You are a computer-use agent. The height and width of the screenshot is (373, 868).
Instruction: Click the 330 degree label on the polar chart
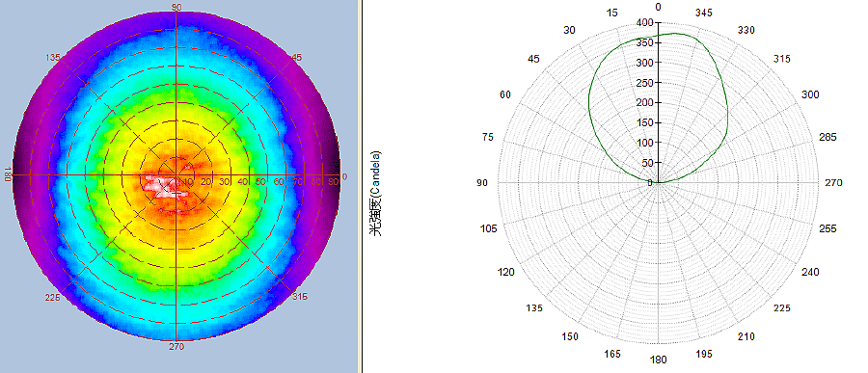746,31
